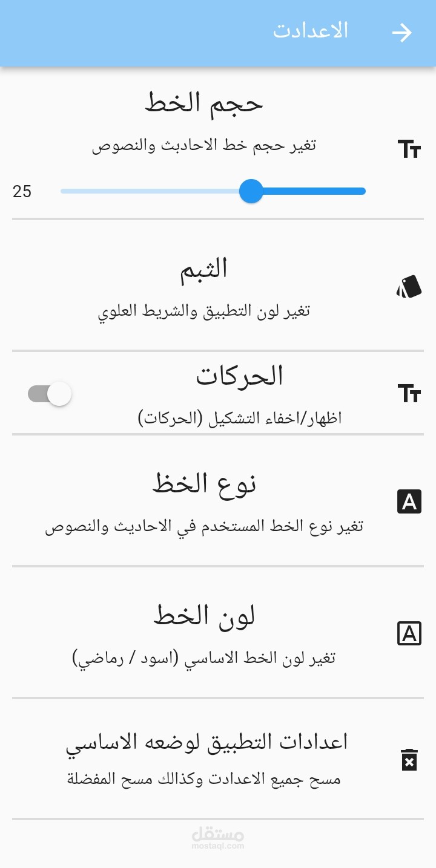Open the لون الخط font color setting
The height and width of the screenshot is (868, 436).
click(x=218, y=633)
